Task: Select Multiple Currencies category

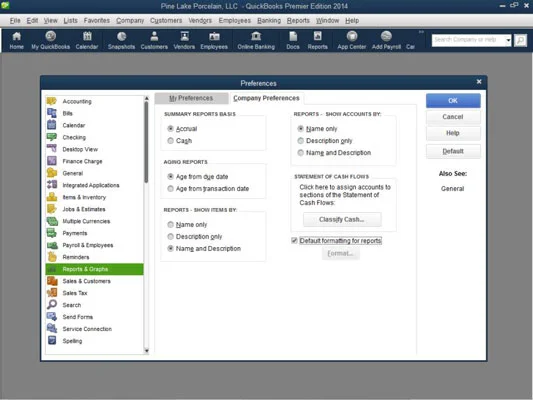Action: [94, 221]
